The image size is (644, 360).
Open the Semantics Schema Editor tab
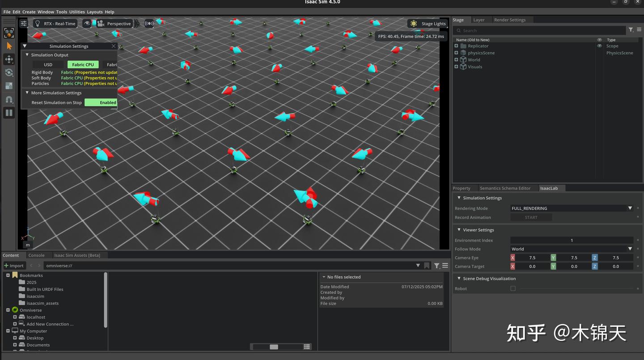pyautogui.click(x=505, y=188)
